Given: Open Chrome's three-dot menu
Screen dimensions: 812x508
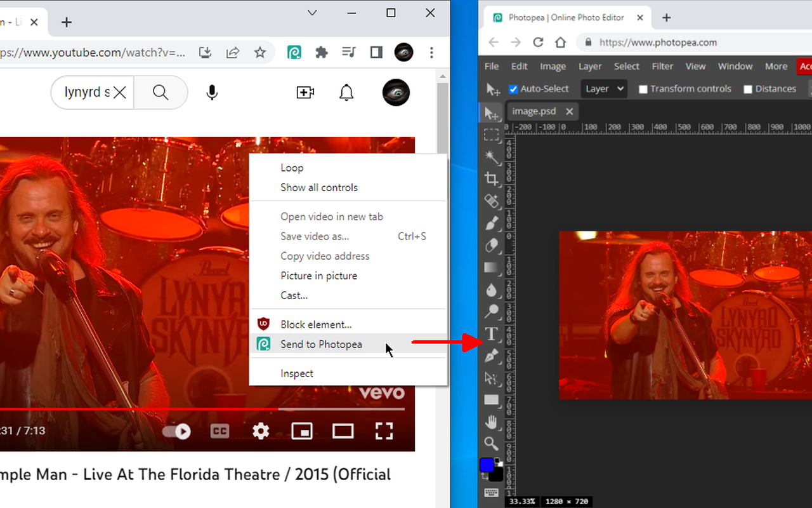Looking at the screenshot, I should [431, 53].
